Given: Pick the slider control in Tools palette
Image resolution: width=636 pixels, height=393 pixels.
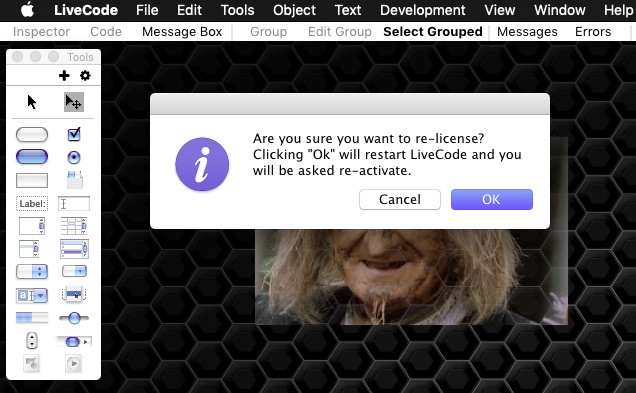Looking at the screenshot, I should pos(74,318).
